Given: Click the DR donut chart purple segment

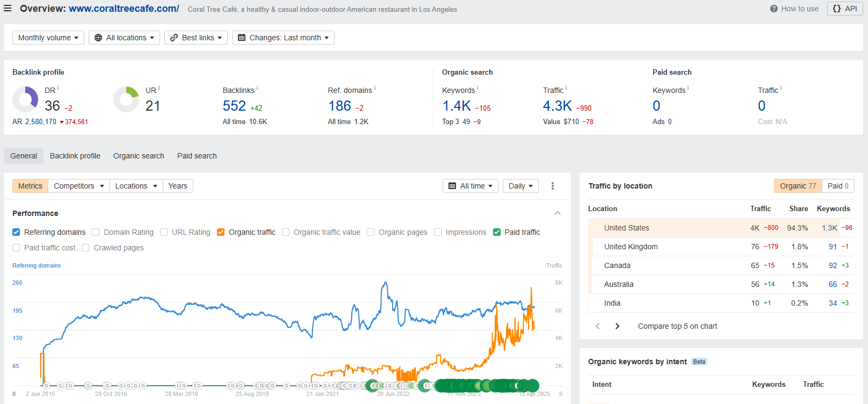Looking at the screenshot, I should pos(33,97).
